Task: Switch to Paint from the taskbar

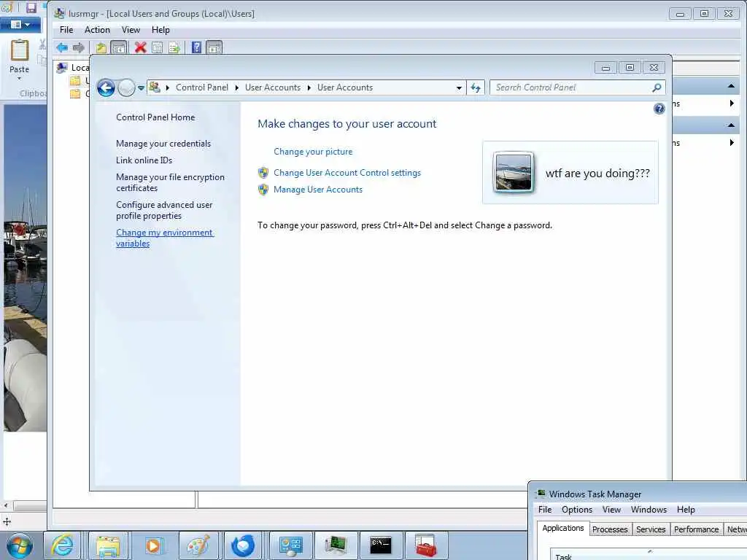Action: point(198,545)
